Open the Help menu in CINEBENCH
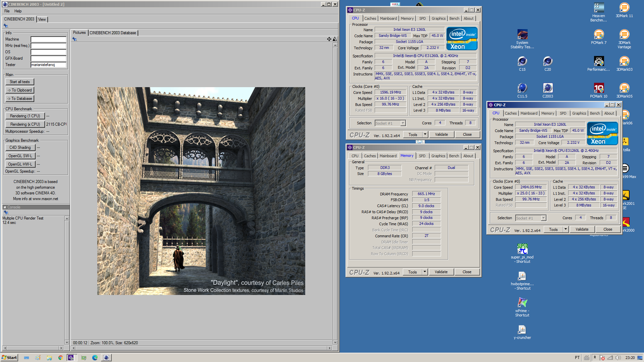 [18, 11]
